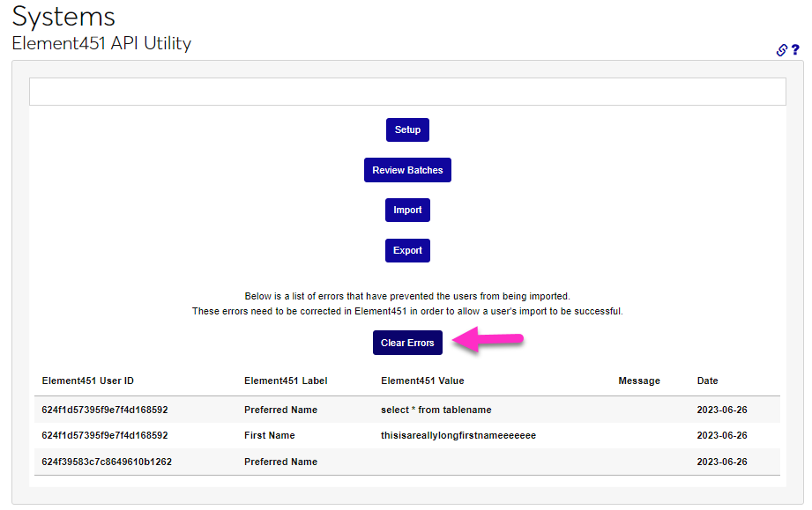The height and width of the screenshot is (510, 812).
Task: Select user ID 624f39583c7c8649610b1262
Action: pyautogui.click(x=107, y=462)
